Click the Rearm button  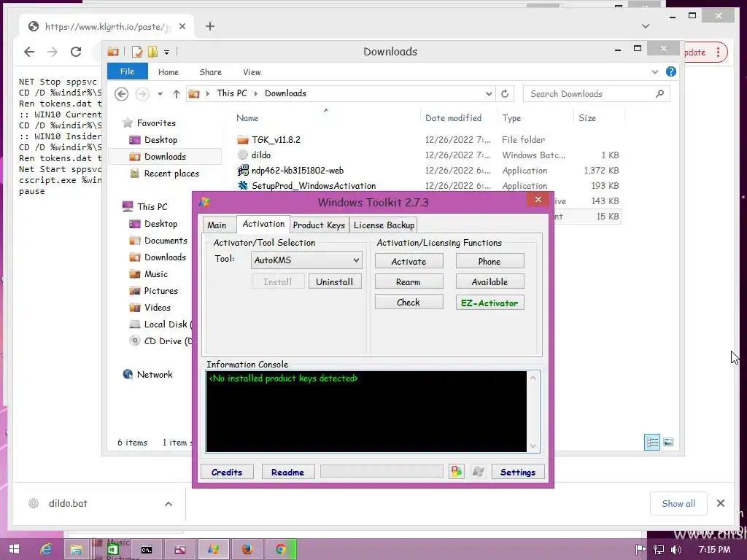click(409, 281)
